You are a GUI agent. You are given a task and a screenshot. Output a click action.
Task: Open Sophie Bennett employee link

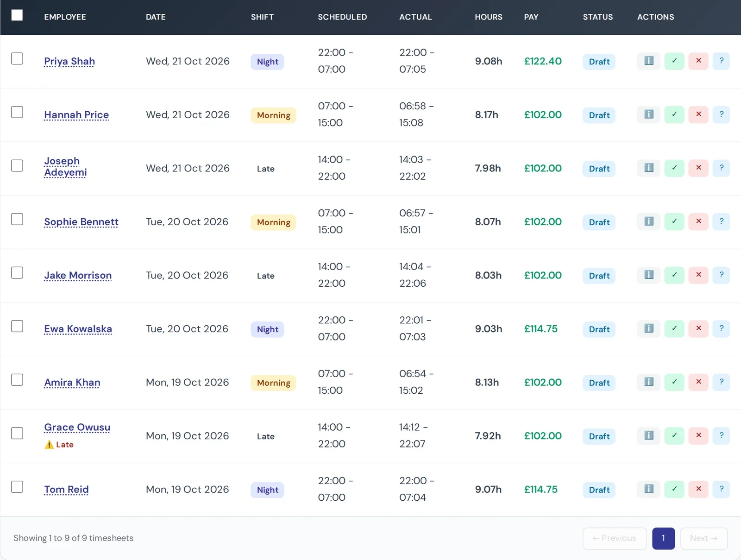coord(81,222)
